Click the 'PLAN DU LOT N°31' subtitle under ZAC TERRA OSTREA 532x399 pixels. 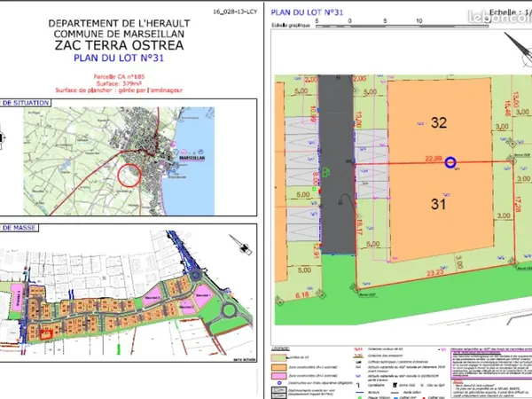[x=119, y=58]
